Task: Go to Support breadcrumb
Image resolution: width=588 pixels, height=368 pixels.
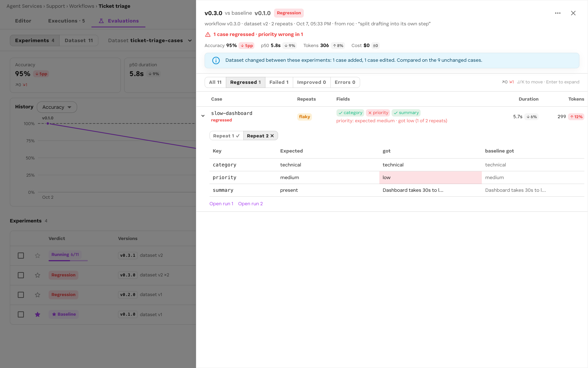Action: pos(55,6)
